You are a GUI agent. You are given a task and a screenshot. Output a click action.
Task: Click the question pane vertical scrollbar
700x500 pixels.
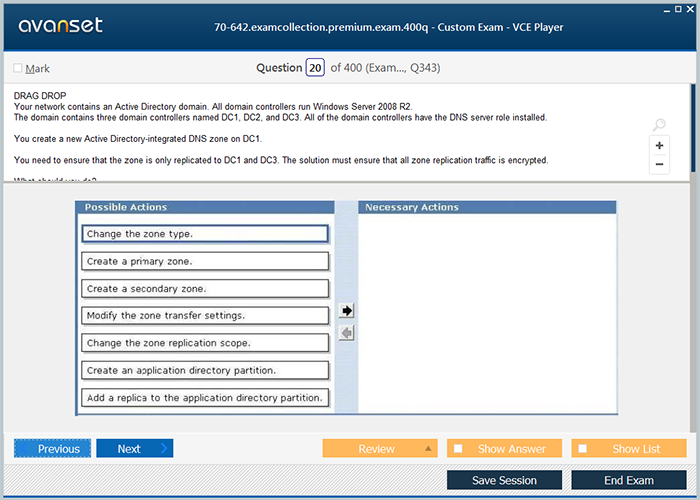point(693,128)
